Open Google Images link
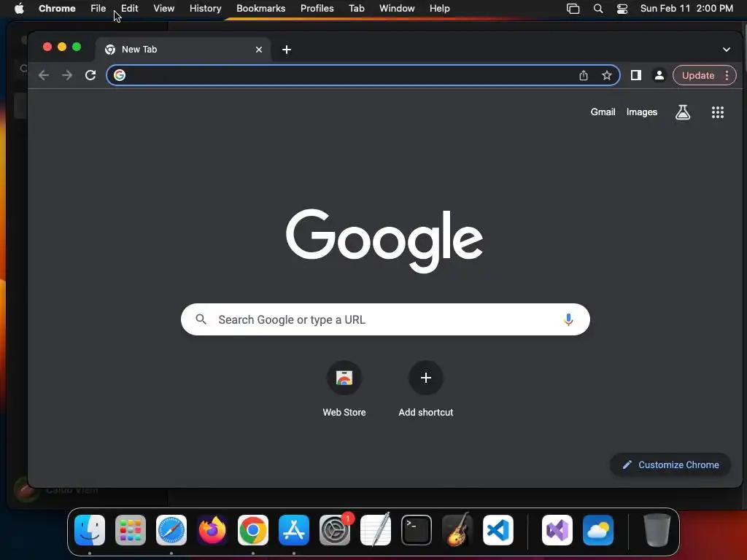This screenshot has width=747, height=560. pyautogui.click(x=642, y=112)
